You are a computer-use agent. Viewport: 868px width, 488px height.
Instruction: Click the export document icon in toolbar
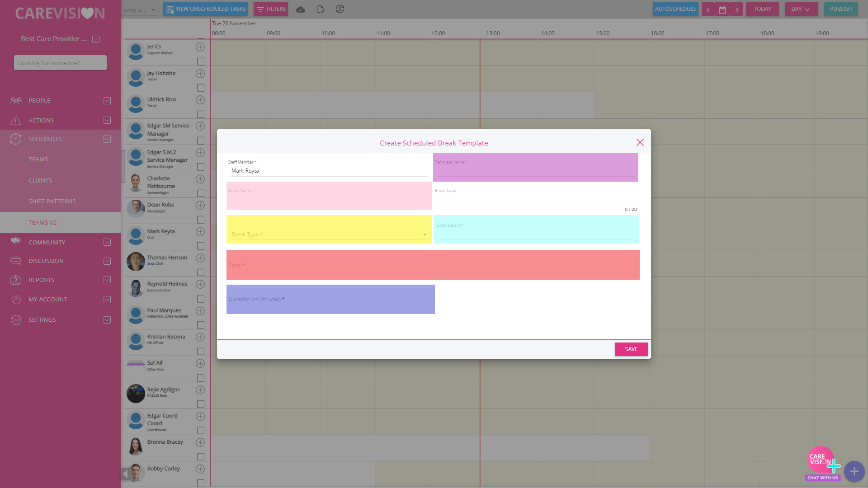321,9
